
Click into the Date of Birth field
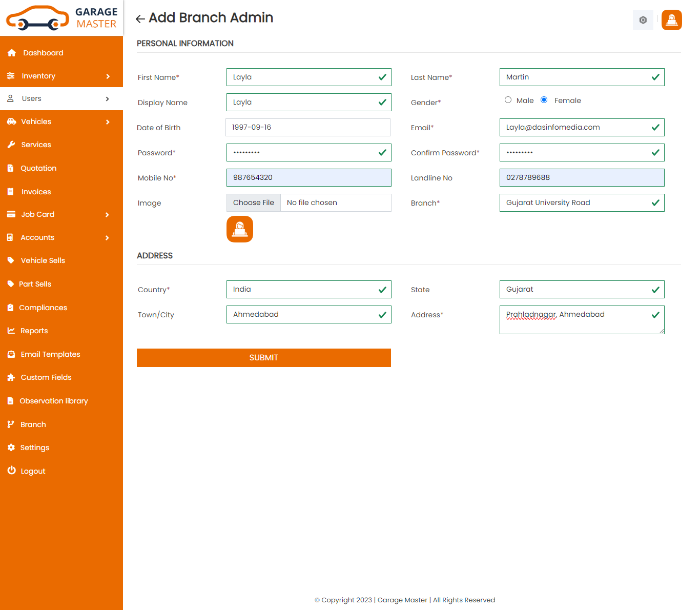[x=308, y=128]
